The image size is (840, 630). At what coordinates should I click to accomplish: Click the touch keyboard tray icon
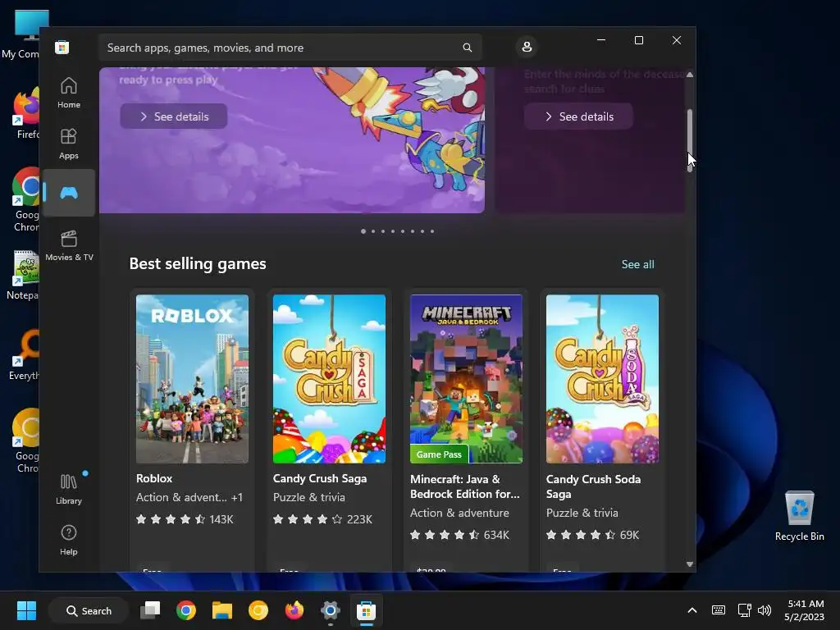click(x=719, y=610)
